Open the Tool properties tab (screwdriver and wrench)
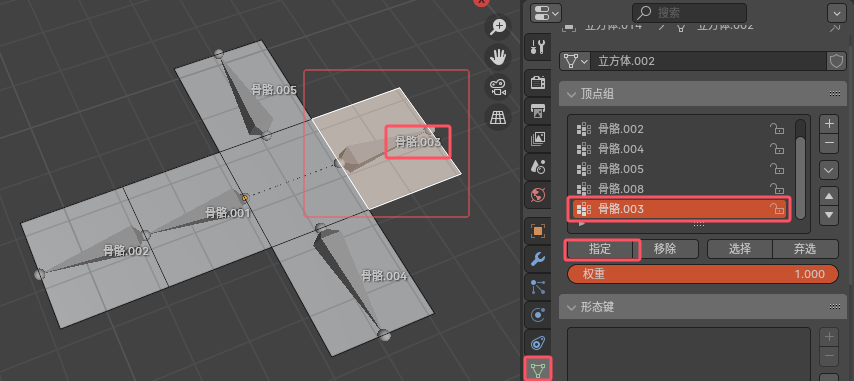This screenshot has height=381, width=854. pyautogui.click(x=538, y=47)
